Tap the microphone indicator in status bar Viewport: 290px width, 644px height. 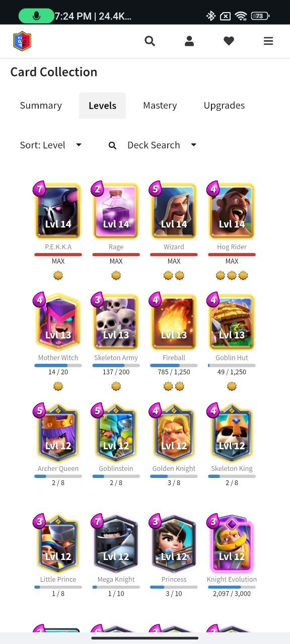(36, 16)
